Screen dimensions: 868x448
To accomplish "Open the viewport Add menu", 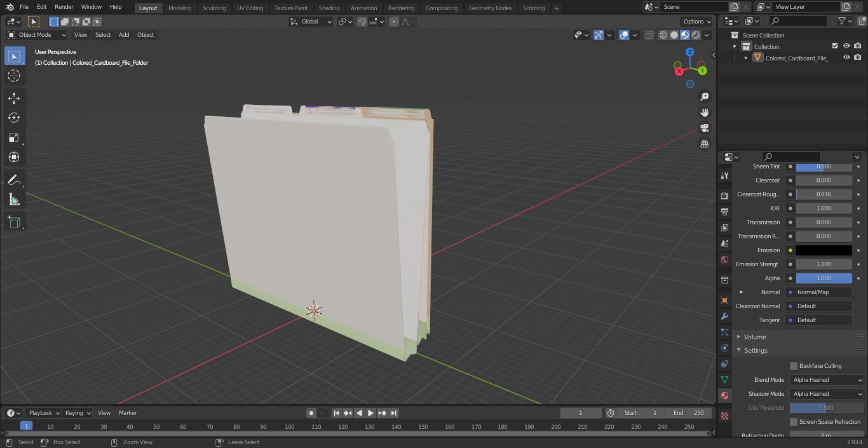I will [x=124, y=35].
